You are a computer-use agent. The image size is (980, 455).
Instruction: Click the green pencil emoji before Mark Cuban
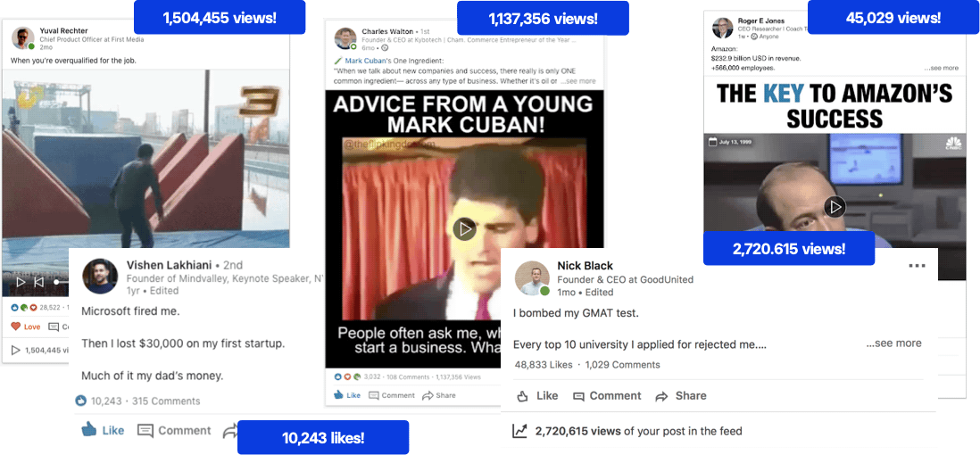(338, 61)
